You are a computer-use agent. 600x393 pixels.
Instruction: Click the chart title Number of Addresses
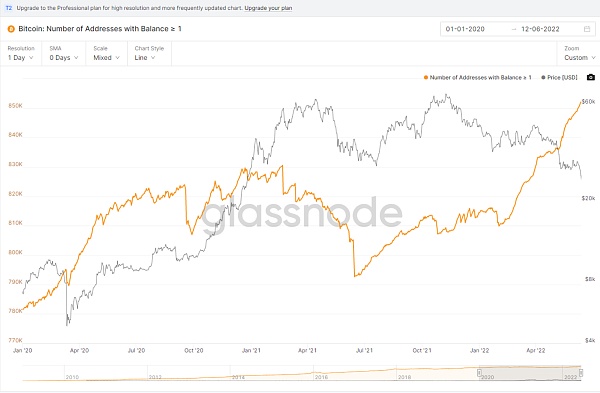tap(99, 29)
